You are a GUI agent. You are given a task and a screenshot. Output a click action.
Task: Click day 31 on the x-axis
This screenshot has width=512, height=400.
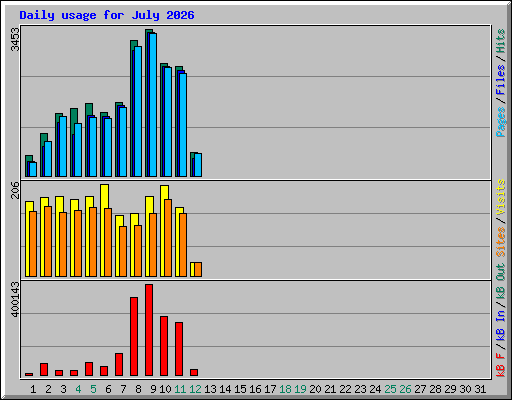[480, 389]
